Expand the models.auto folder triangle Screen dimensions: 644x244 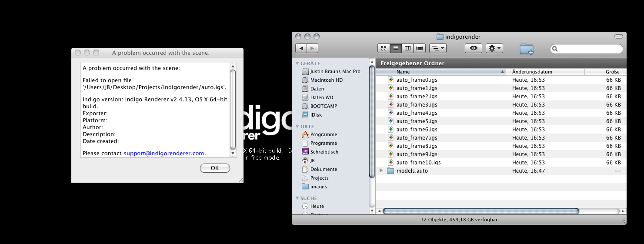click(x=381, y=171)
